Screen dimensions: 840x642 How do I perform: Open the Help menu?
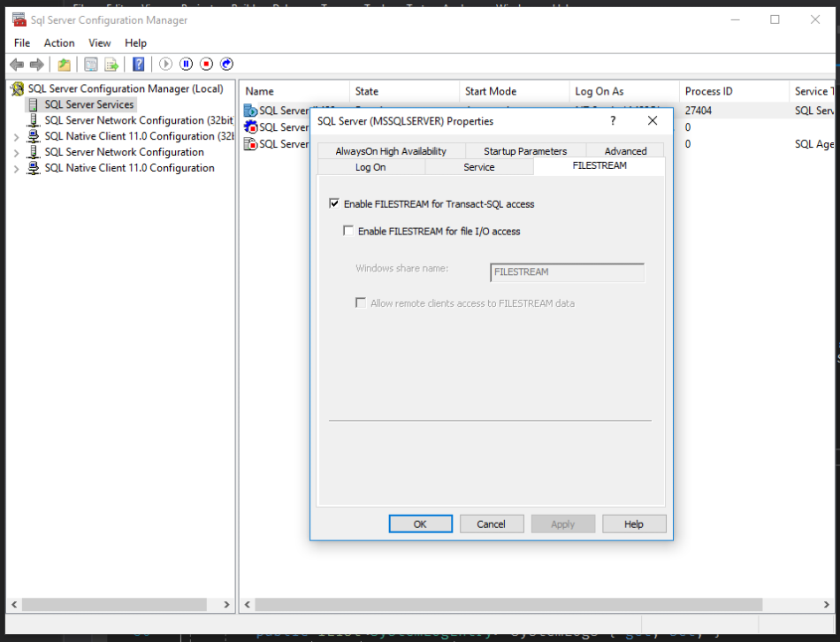(135, 42)
